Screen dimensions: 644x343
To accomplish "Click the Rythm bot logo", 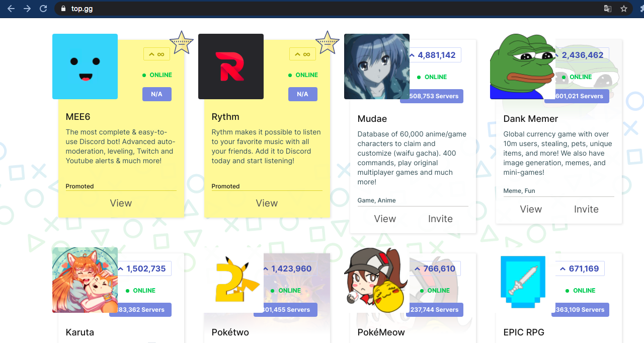I will [x=230, y=66].
